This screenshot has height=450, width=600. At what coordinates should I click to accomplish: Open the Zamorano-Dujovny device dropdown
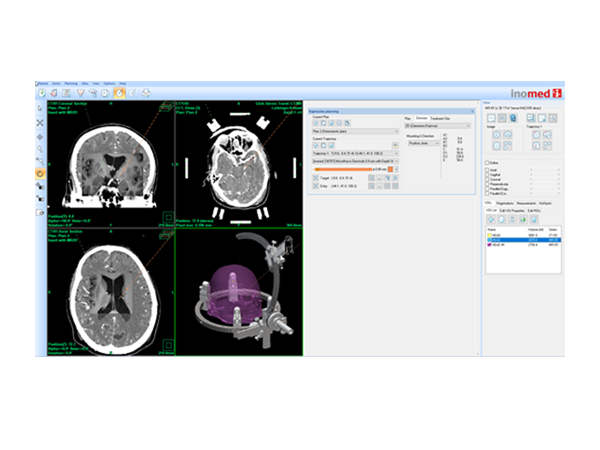pyautogui.click(x=437, y=126)
